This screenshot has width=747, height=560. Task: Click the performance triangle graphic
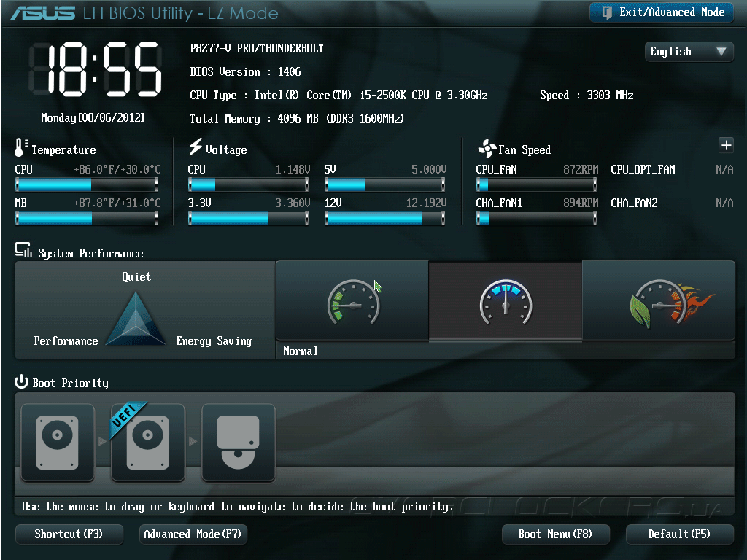pos(136,318)
